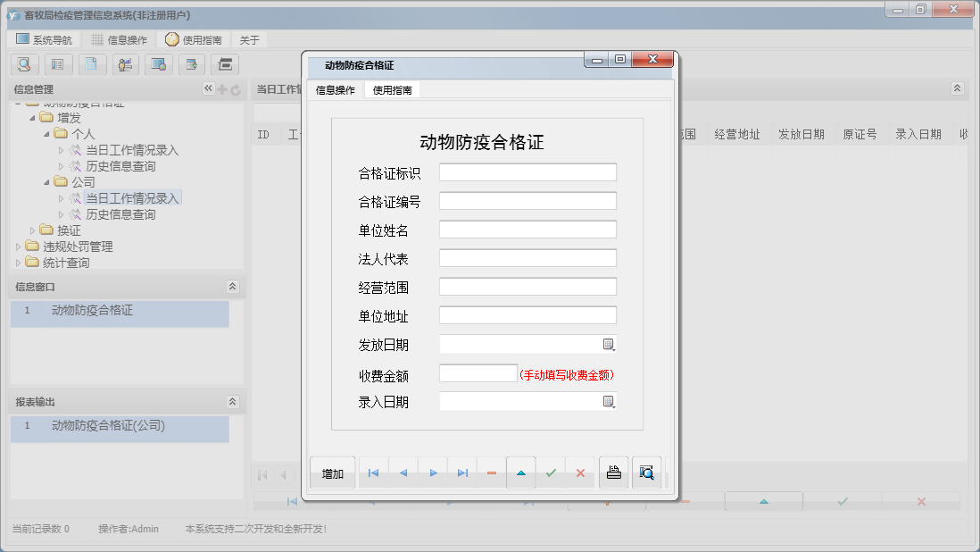Click the new document icon in the toolbar

(92, 64)
